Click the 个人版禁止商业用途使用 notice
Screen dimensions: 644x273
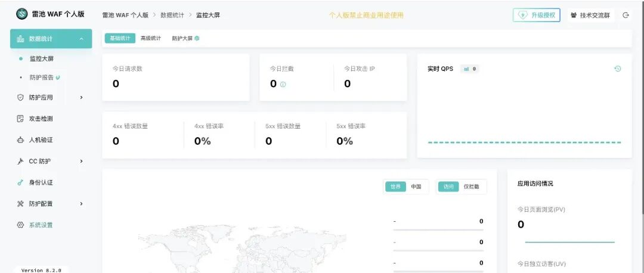(366, 15)
